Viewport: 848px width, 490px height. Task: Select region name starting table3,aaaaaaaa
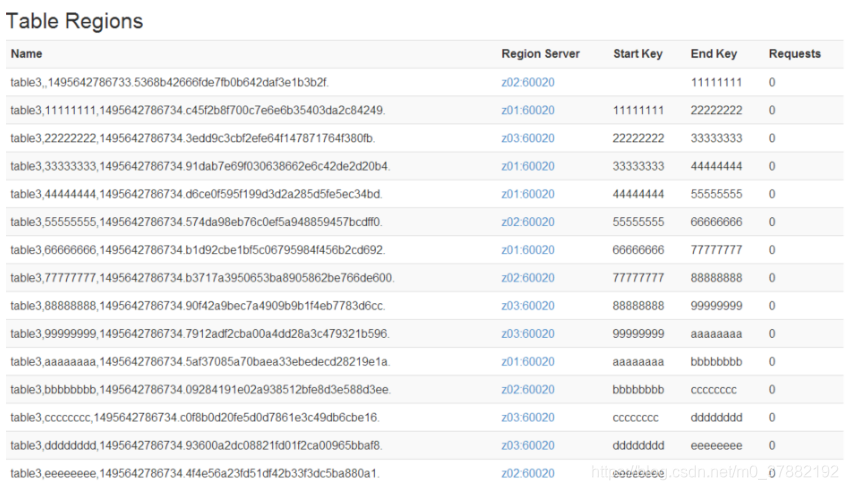[200, 362]
